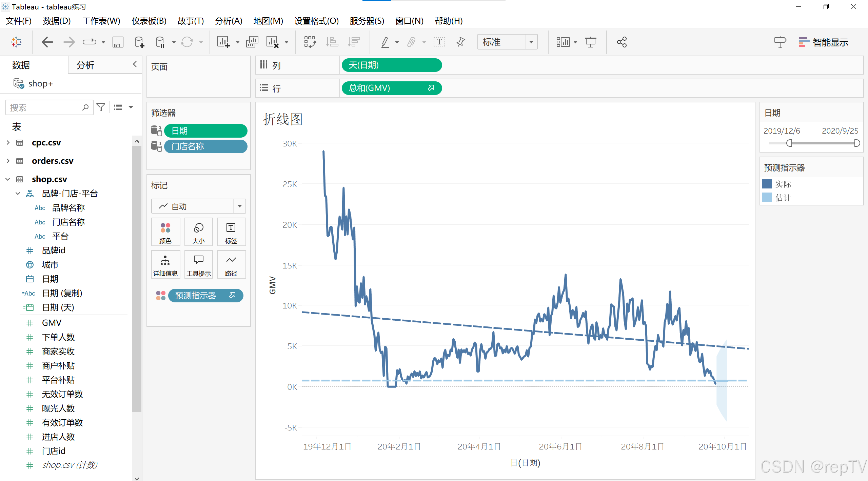
Task: Click the 大小 marks card button
Action: [x=198, y=232]
